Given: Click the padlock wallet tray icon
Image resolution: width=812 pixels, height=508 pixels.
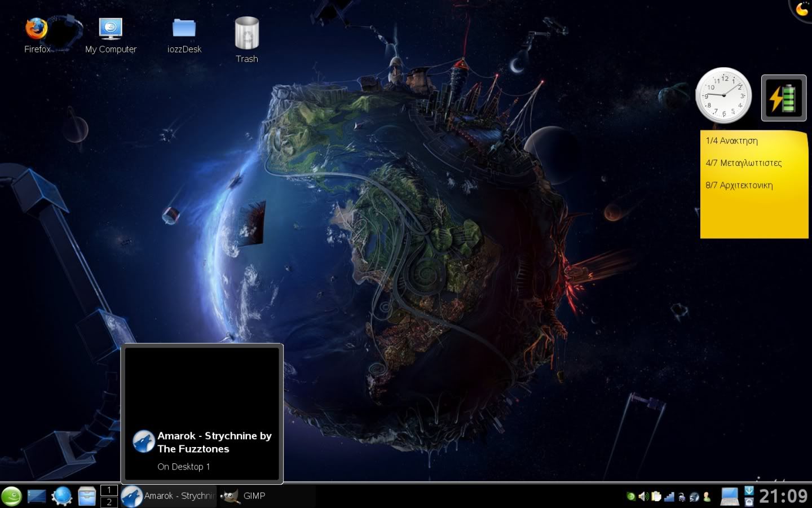Looking at the screenshot, I should click(682, 497).
